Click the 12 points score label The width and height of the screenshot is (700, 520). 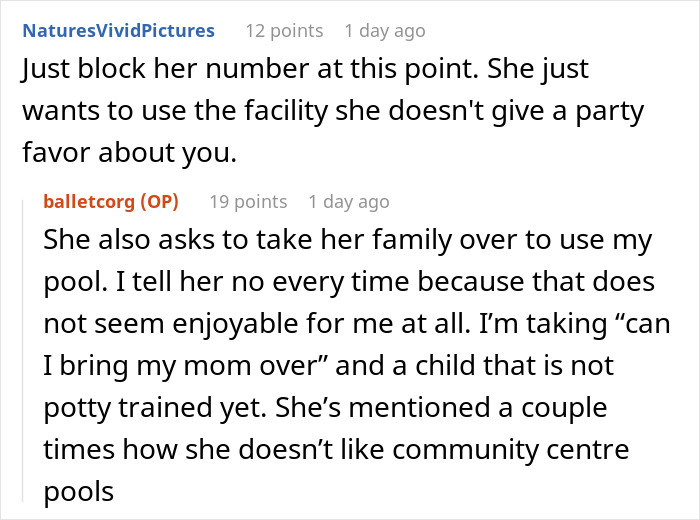[284, 30]
